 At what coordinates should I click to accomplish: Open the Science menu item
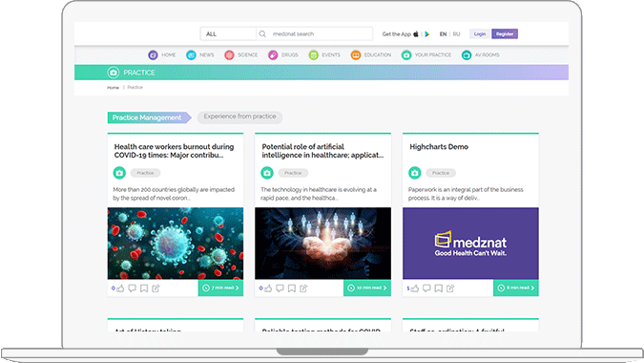coord(248,54)
